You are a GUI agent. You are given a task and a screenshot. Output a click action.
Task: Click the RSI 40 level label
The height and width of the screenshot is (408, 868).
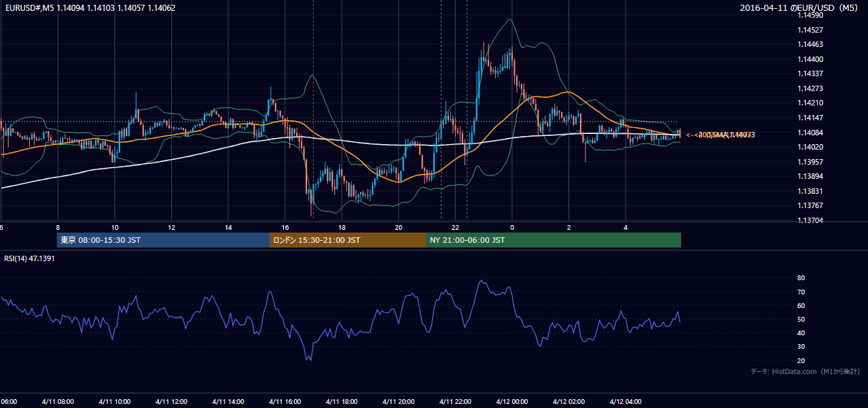pos(801,333)
